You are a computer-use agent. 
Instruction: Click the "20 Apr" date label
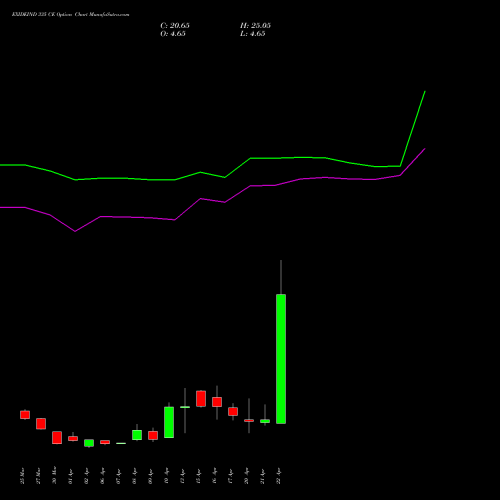click(246, 476)
